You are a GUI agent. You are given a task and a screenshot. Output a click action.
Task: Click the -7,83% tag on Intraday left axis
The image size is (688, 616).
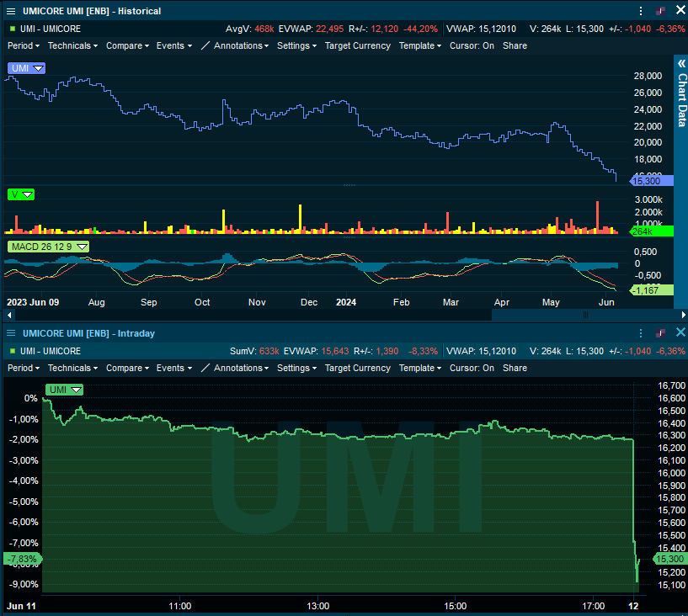(23, 559)
